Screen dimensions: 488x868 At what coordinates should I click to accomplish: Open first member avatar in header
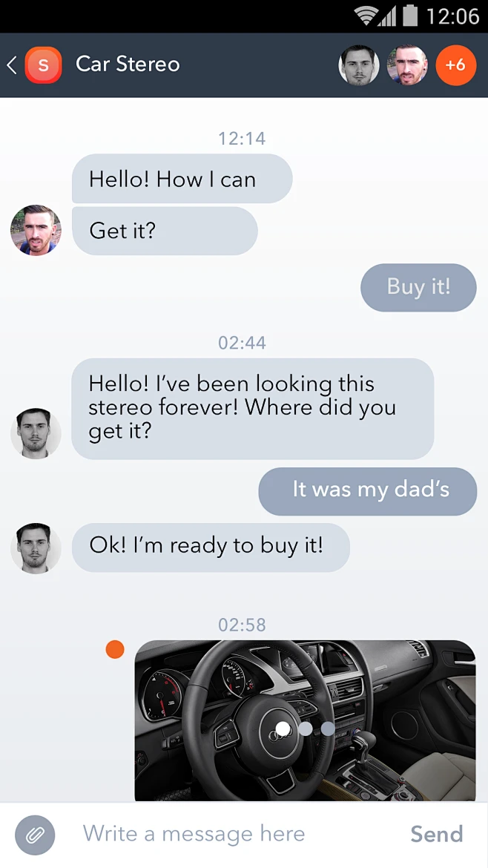tap(359, 65)
